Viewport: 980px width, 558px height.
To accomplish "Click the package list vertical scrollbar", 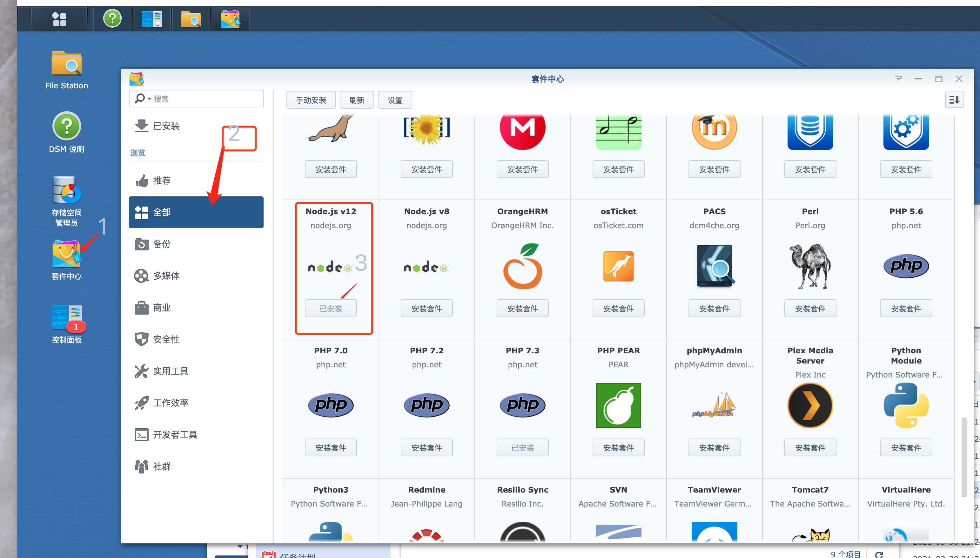I will (x=964, y=457).
